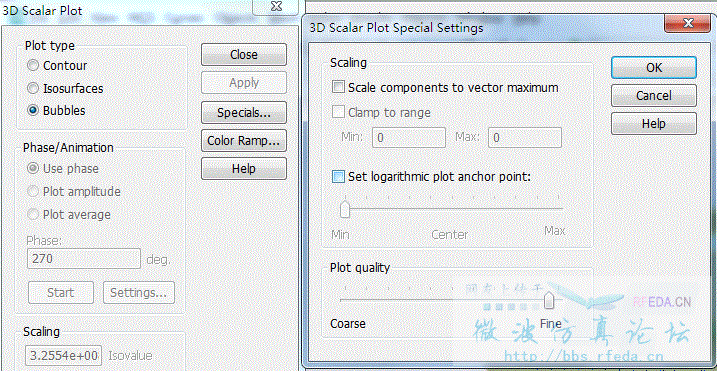The width and height of the screenshot is (717, 371).
Task: Close the Special Settings window
Action: 687,23
